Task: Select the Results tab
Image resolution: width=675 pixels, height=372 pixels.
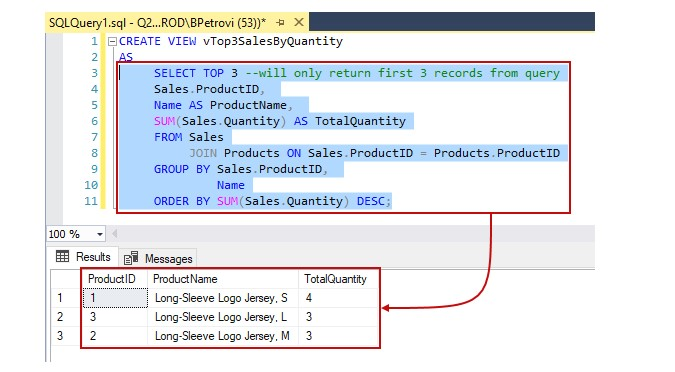Action: [x=83, y=257]
